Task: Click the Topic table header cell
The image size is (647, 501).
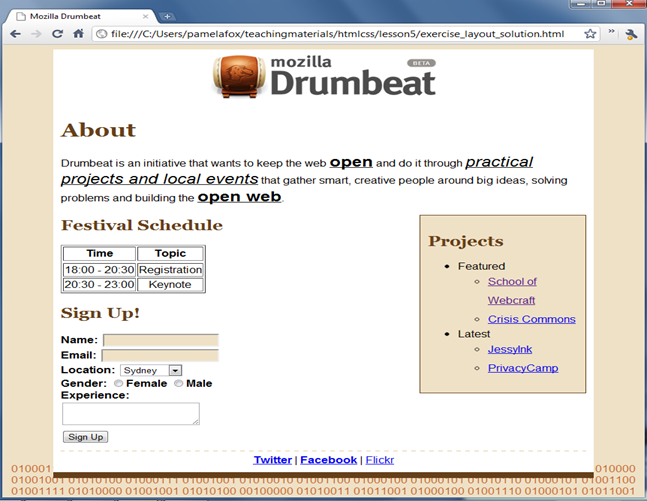Action: [170, 253]
